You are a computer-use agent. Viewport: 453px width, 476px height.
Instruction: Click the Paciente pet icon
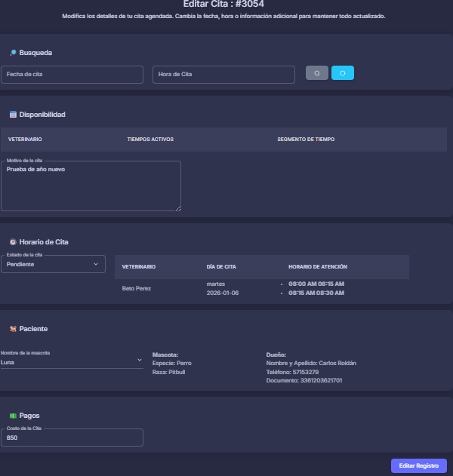[13, 329]
